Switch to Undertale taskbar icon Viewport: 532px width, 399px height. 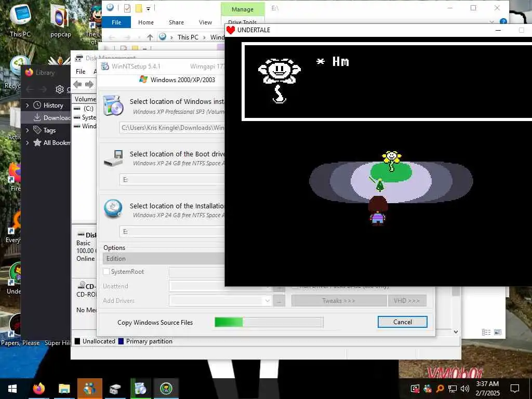click(166, 389)
